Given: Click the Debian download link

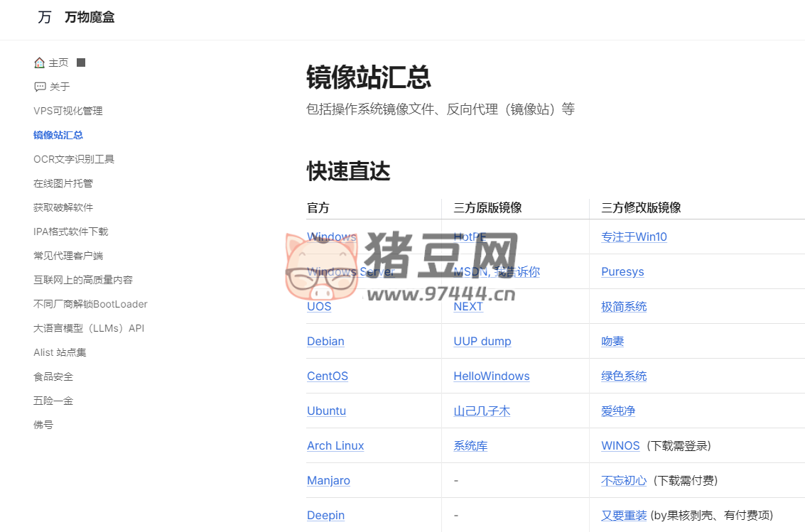Looking at the screenshot, I should pos(325,341).
